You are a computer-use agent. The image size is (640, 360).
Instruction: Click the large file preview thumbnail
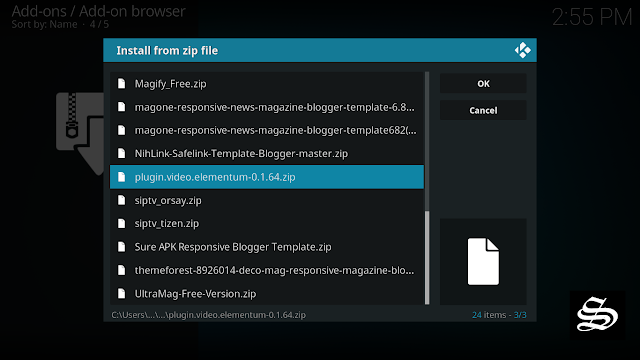click(x=483, y=262)
